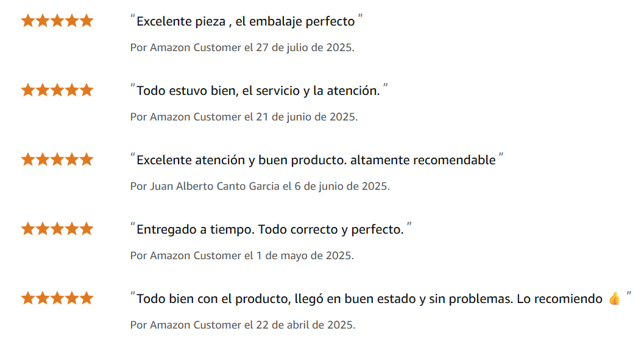This screenshot has width=644, height=345.
Task: Click Amazon Customer on the 21 de junio review
Action: [196, 117]
